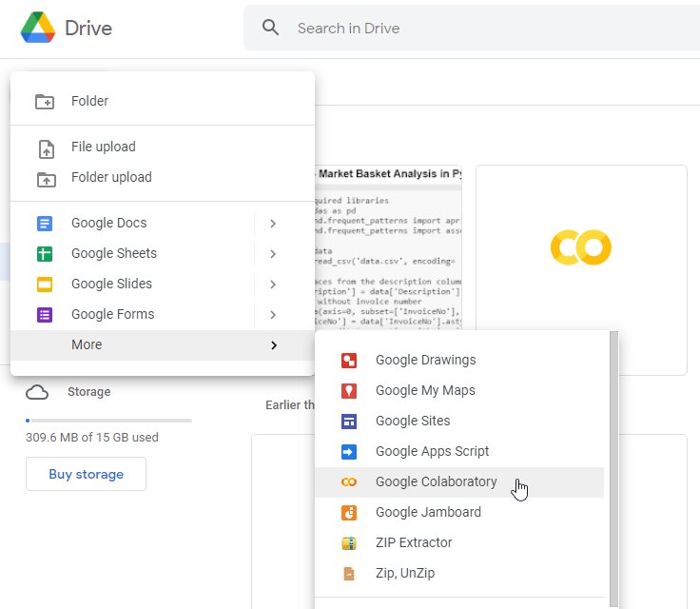Select the Google Forms icon
700x609 pixels.
tap(45, 314)
